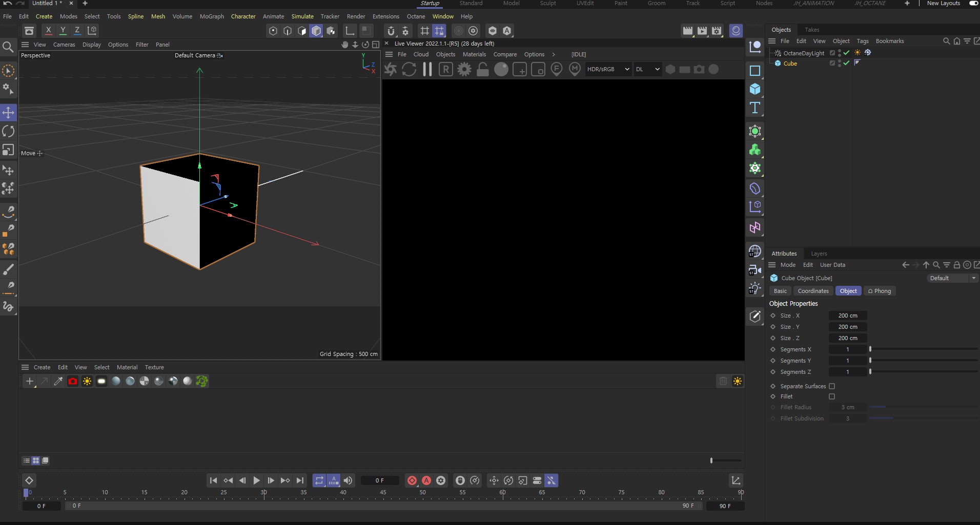Toggle the New Layouts switch
The image size is (980, 525).
(x=973, y=3)
